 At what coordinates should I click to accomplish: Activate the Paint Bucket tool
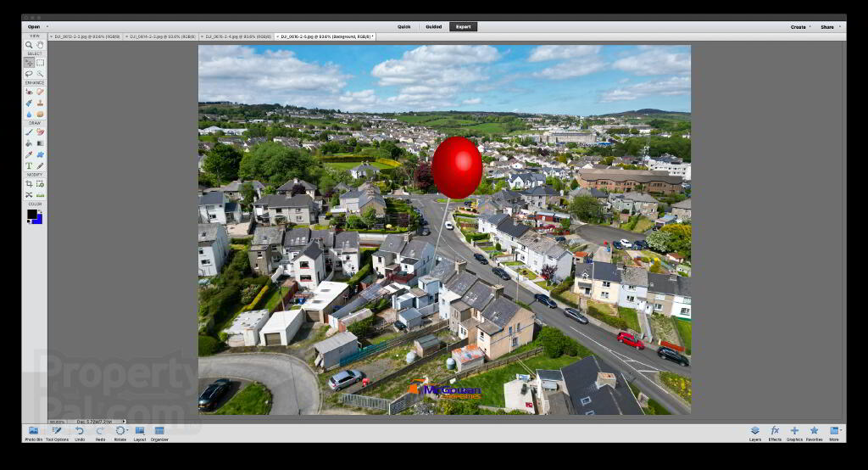pos(29,143)
